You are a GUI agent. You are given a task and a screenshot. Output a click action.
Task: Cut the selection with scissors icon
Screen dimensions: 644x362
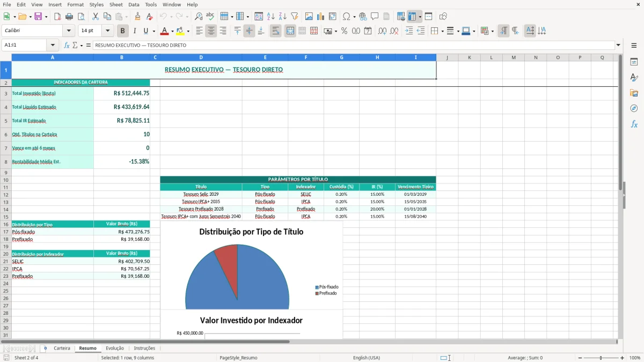(x=96, y=17)
